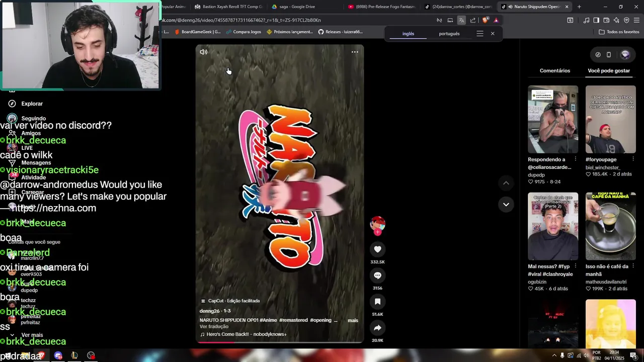The image size is (644, 362).
Task: Show hidden system tray icons chevron
Action: coord(554,355)
